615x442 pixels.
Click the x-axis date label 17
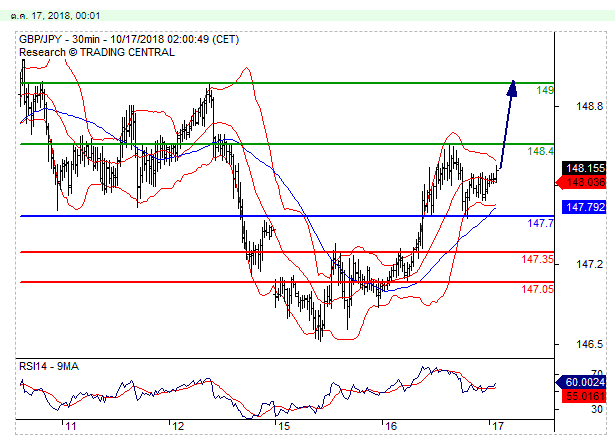(498, 427)
